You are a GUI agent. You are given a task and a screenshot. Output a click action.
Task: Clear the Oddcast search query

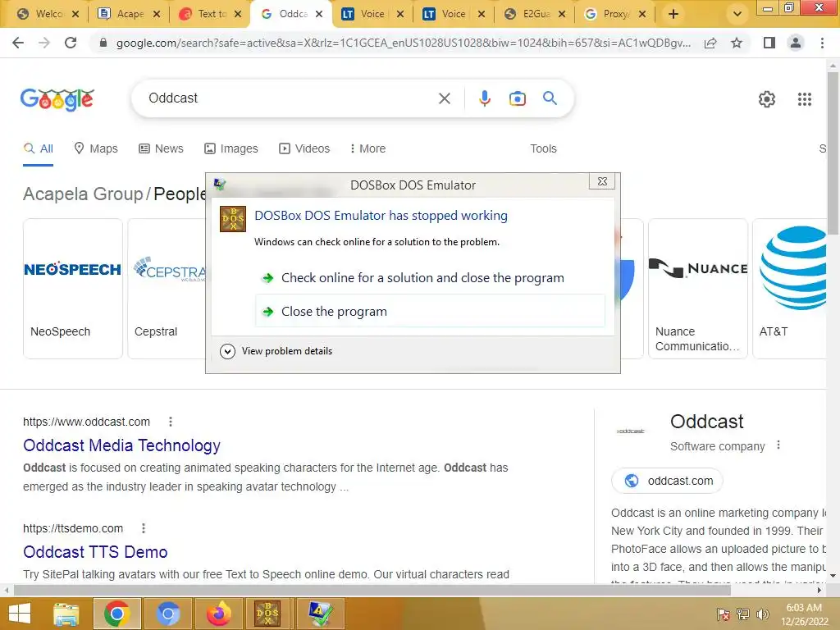tap(444, 98)
